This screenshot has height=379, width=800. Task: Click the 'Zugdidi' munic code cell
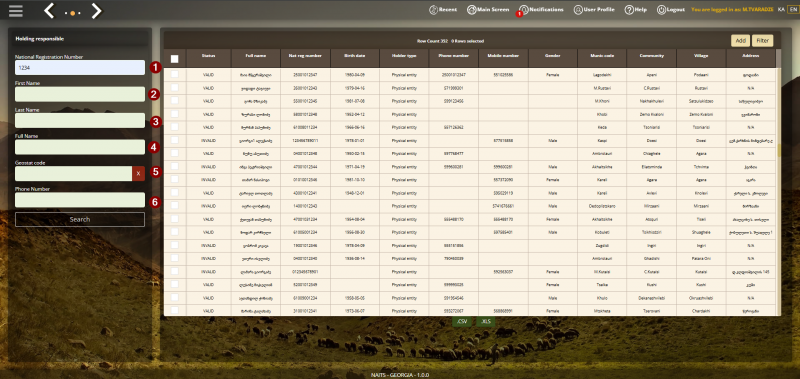[602, 245]
